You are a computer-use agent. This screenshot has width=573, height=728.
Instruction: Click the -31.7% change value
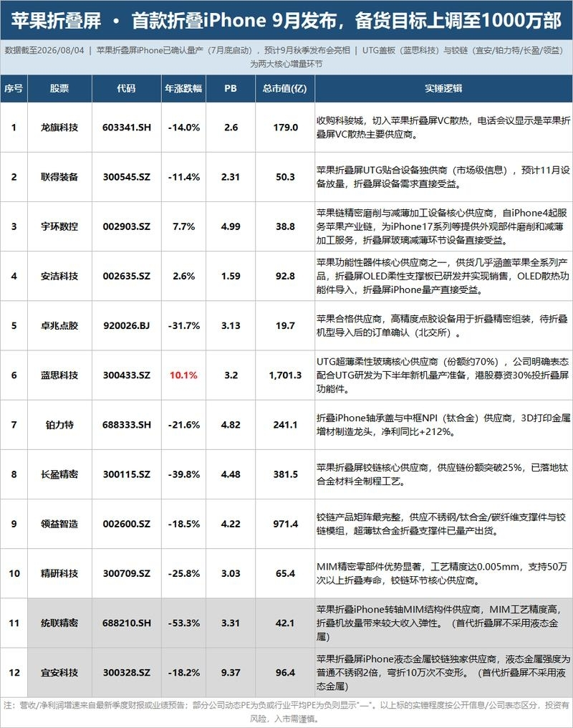pyautogui.click(x=184, y=326)
